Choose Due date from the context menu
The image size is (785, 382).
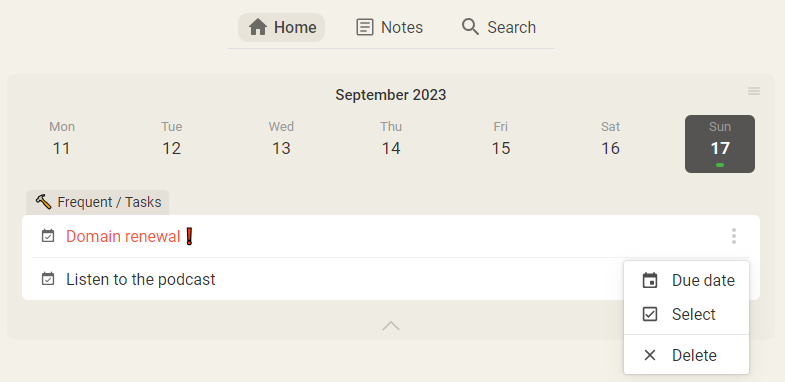point(686,280)
